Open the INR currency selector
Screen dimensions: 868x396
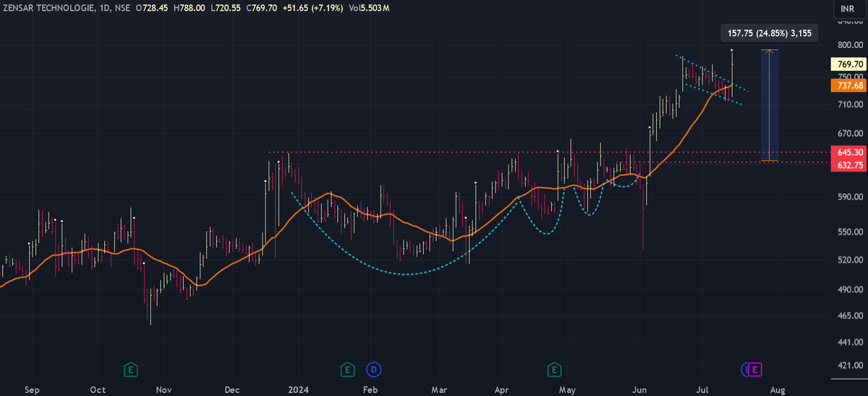848,9
